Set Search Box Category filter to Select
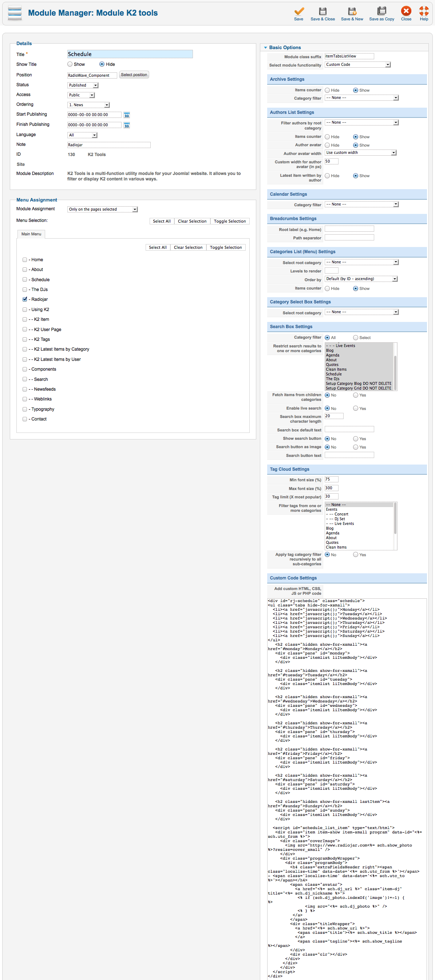Screen dimensions: 435x980 click(355, 338)
